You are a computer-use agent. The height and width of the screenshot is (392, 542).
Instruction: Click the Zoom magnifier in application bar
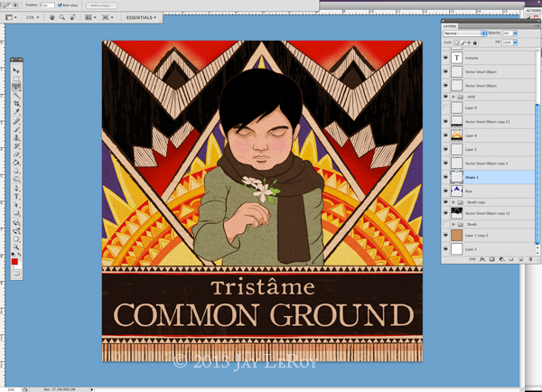pos(62,17)
